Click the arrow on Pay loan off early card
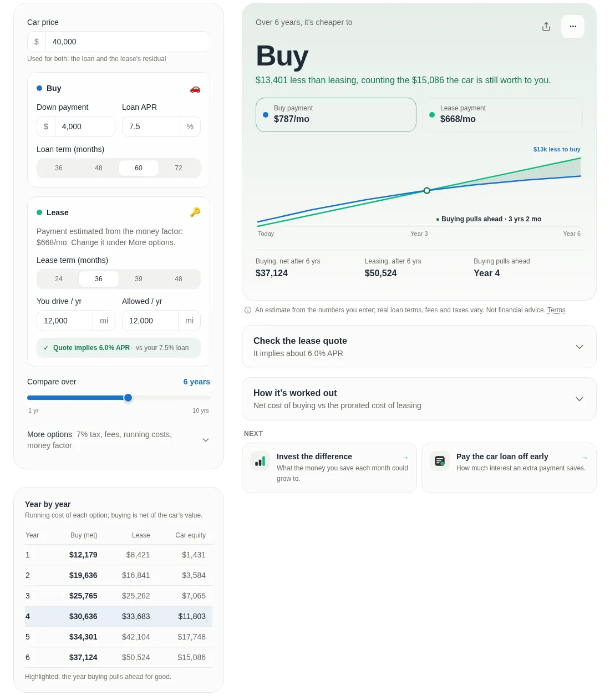This screenshot has height=700, width=610. [x=584, y=458]
